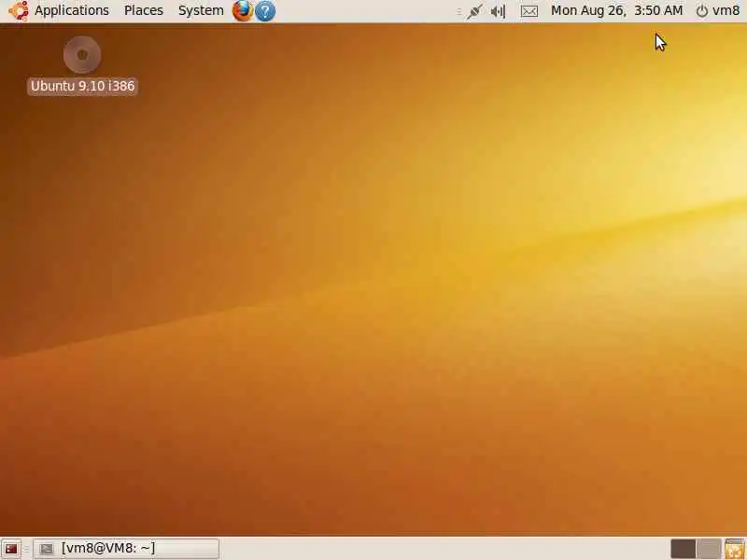Launch Firefox from the top panel
The image size is (747, 560).
click(243, 10)
